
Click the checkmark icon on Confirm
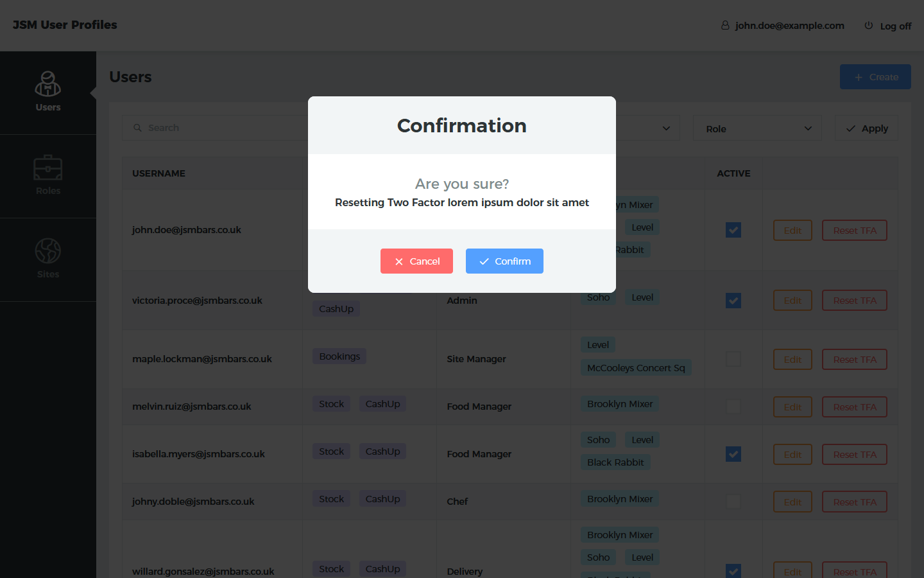click(x=484, y=261)
